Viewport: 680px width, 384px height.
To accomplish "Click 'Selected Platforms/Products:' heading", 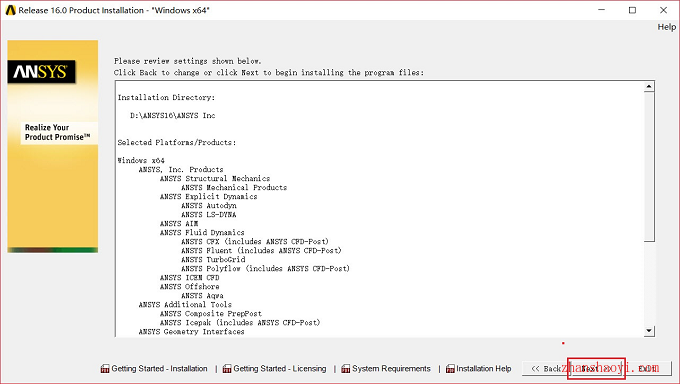I will coord(177,142).
